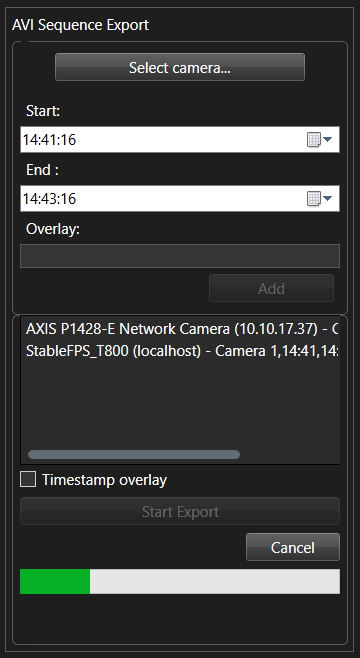Cancel the AVI export

pyautogui.click(x=292, y=547)
